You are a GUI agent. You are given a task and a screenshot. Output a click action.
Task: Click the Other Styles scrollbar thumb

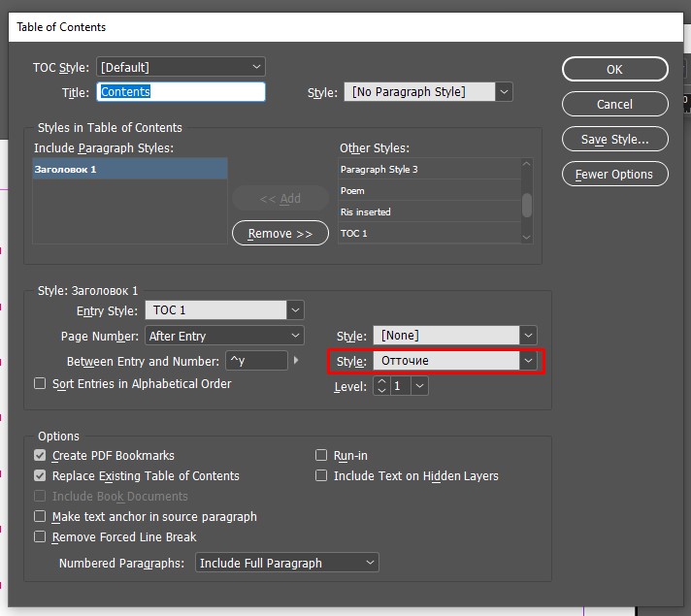click(527, 206)
